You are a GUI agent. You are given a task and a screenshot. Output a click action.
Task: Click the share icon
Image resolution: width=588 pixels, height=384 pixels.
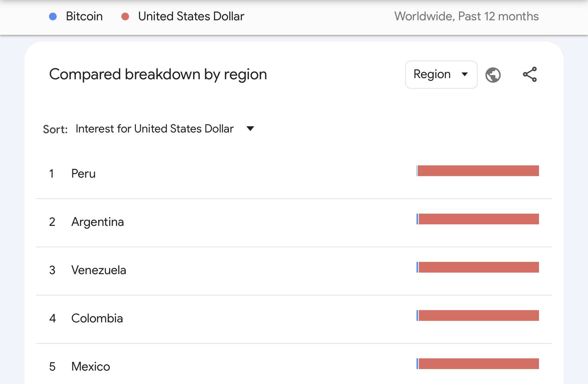point(530,74)
